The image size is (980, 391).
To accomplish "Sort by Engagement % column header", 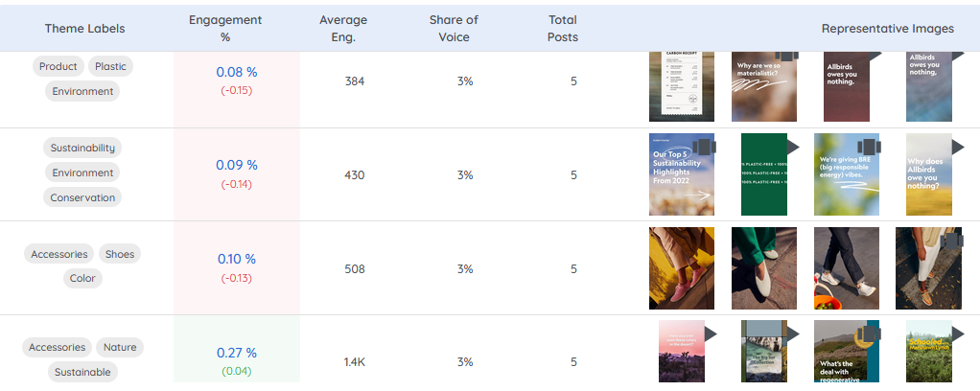I will click(225, 28).
